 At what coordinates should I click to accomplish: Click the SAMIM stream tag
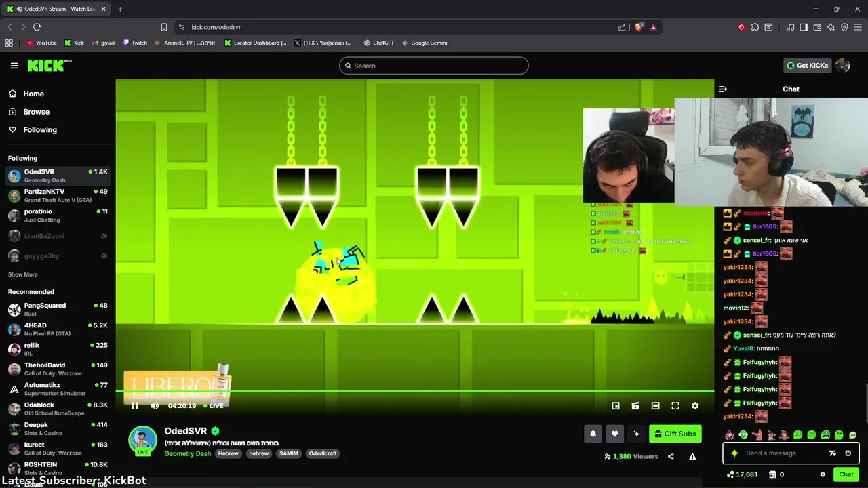[289, 453]
